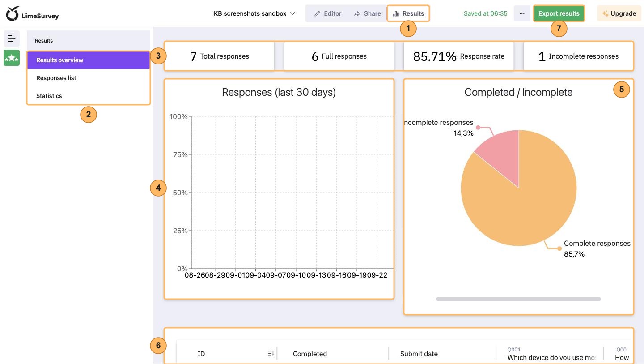The height and width of the screenshot is (364, 644).
Task: Switch to the Share tab
Action: point(367,13)
